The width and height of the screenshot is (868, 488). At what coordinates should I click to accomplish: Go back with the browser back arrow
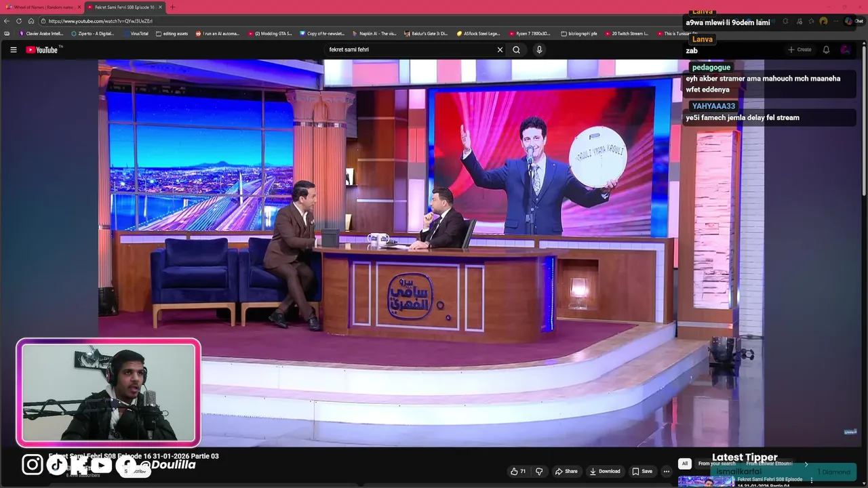(x=7, y=21)
